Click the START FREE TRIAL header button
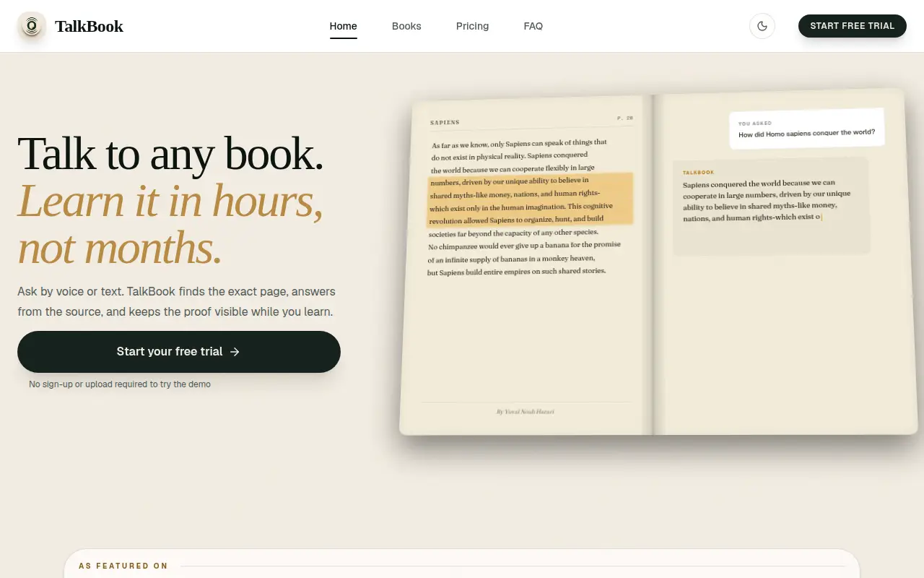 tap(852, 26)
